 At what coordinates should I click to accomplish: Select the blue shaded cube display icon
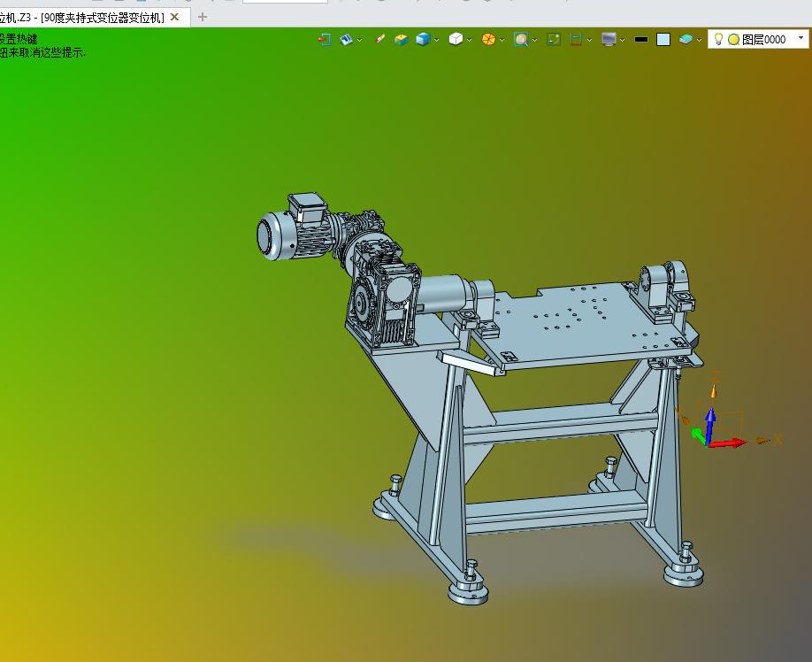423,39
